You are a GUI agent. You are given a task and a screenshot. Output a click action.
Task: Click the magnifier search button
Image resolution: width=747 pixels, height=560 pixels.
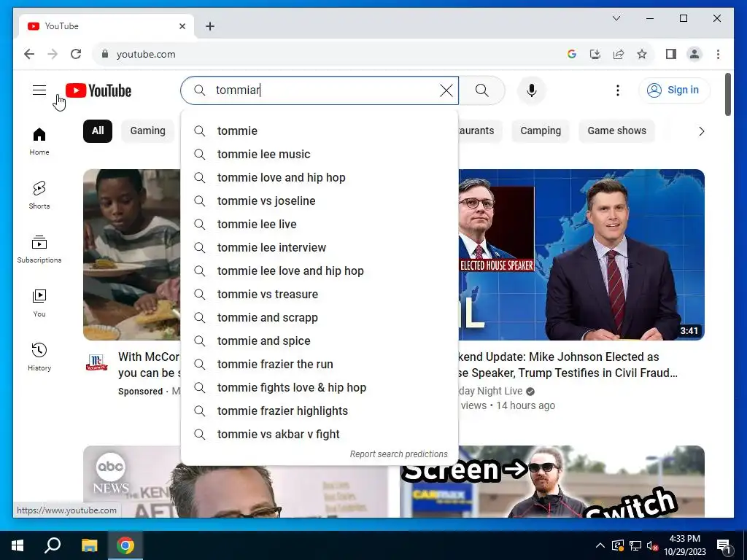point(481,90)
